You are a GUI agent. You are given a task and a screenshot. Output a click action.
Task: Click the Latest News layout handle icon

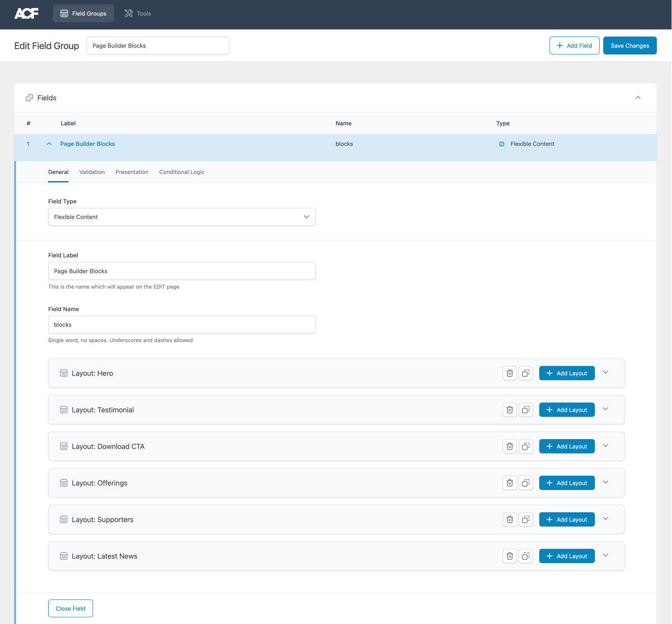click(64, 556)
